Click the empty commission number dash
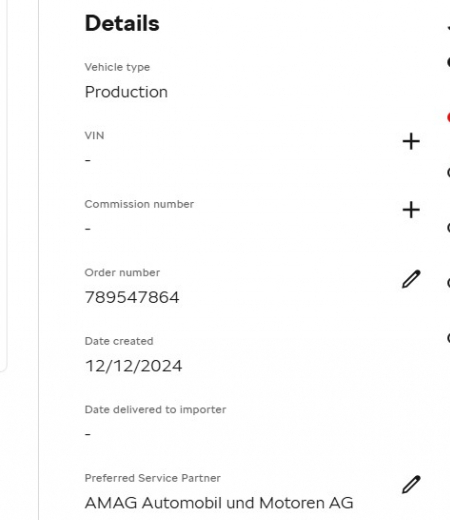The width and height of the screenshot is (450, 520). (x=88, y=229)
